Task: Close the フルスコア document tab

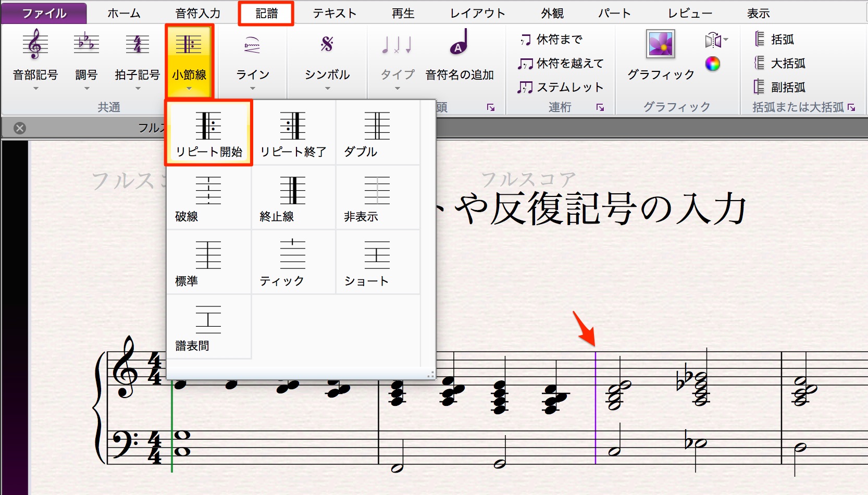Action: pyautogui.click(x=20, y=128)
